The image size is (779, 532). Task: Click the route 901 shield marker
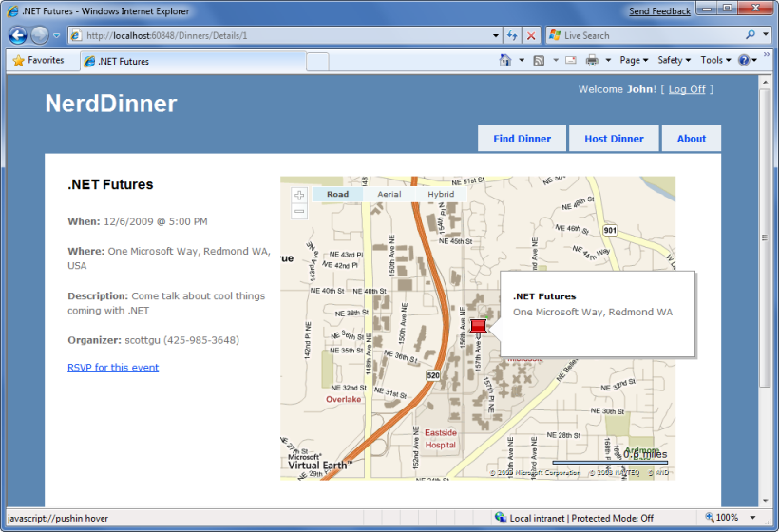(x=610, y=230)
